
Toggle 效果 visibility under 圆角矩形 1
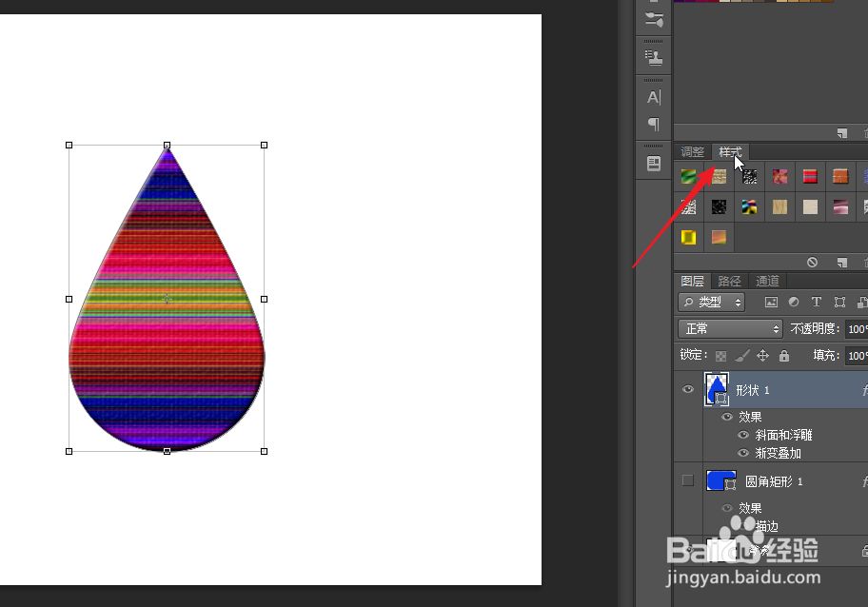tap(727, 508)
